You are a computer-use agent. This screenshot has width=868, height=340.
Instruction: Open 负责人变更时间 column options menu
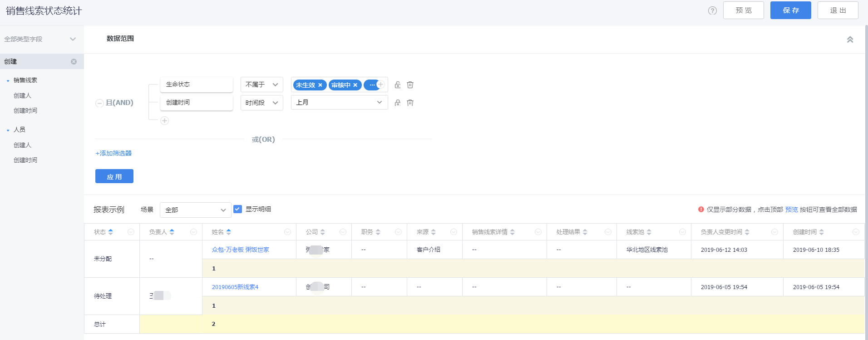774,232
